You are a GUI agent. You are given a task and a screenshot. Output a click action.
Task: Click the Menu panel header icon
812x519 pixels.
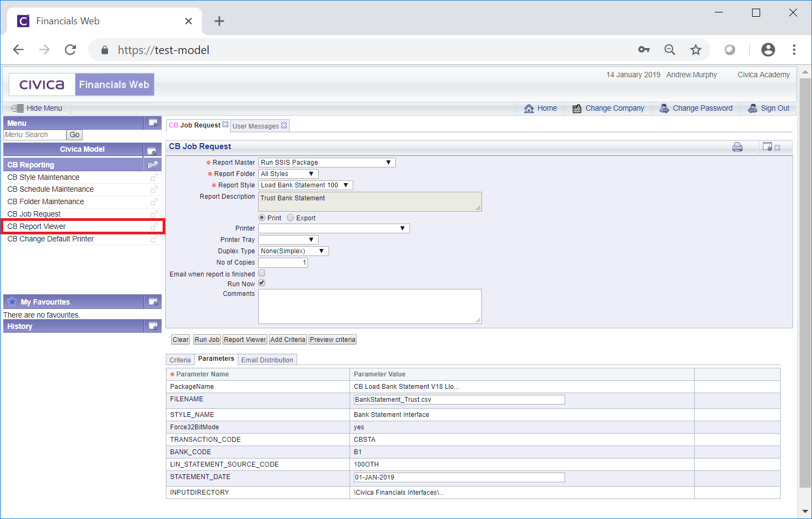[x=153, y=123]
